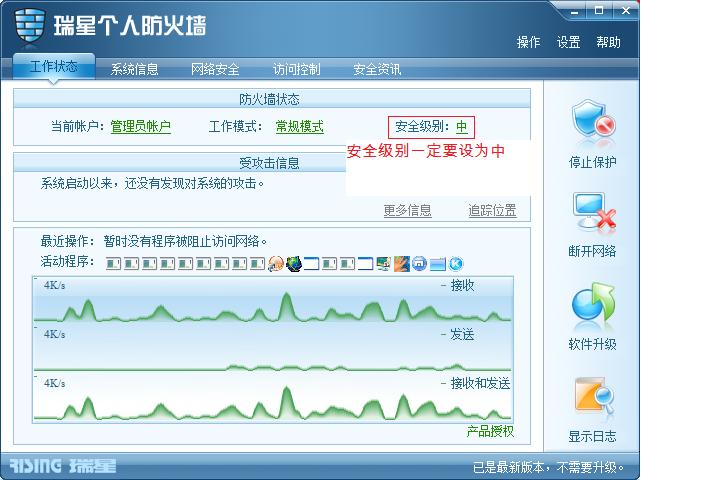Click the 接收和发送 traffic graph
This screenshot has width=720, height=480.
(x=273, y=398)
